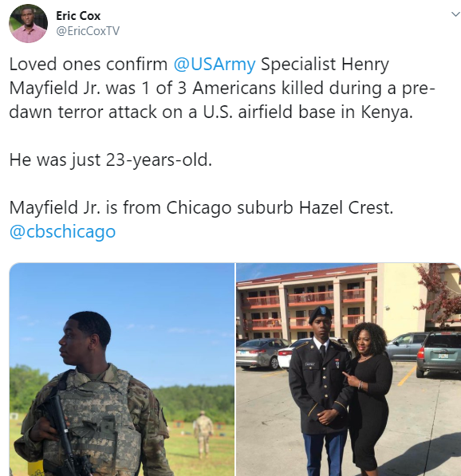Screen dimensions: 461x476
Task: Click the silver sedan behind the soldier
Action: (x=261, y=353)
